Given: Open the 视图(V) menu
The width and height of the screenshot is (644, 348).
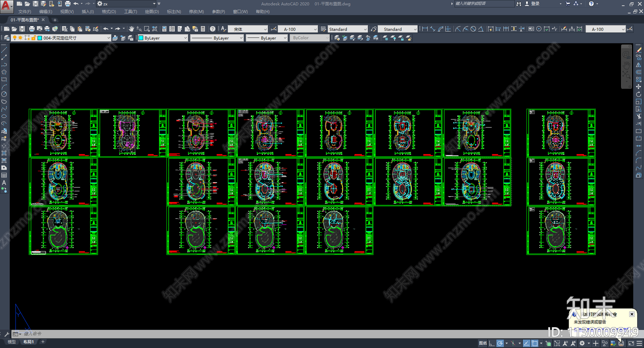Looking at the screenshot, I should [x=67, y=12].
